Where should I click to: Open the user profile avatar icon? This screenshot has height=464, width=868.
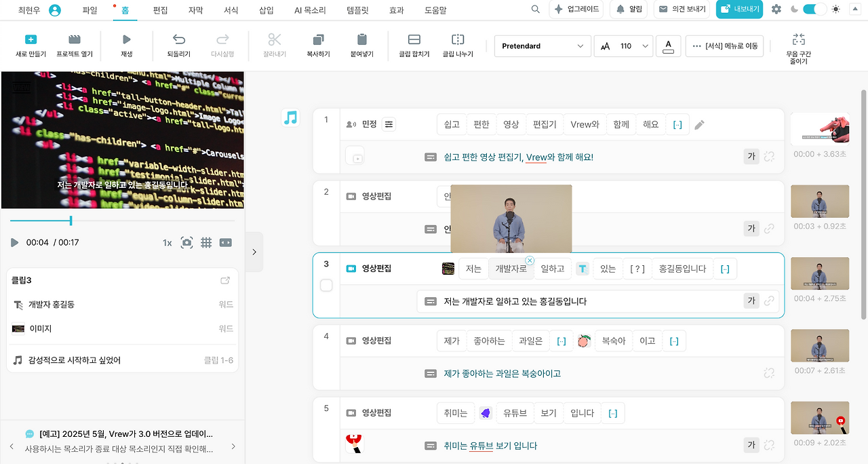(55, 10)
